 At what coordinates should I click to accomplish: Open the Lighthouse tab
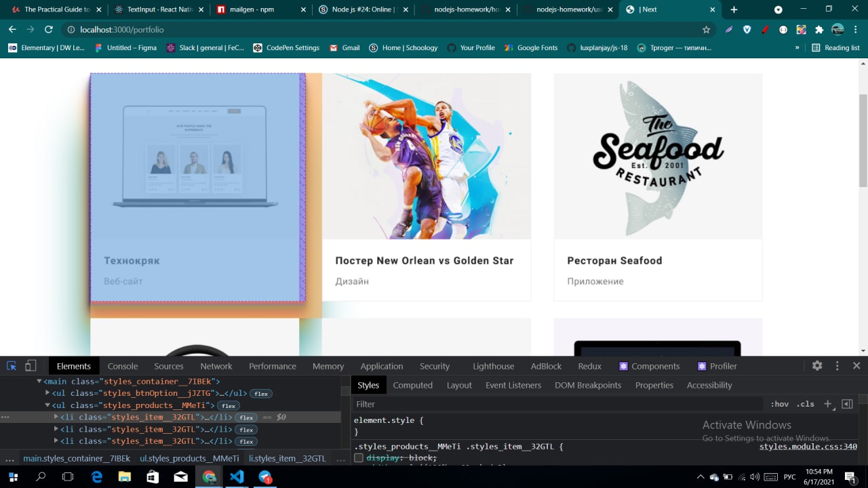point(494,366)
